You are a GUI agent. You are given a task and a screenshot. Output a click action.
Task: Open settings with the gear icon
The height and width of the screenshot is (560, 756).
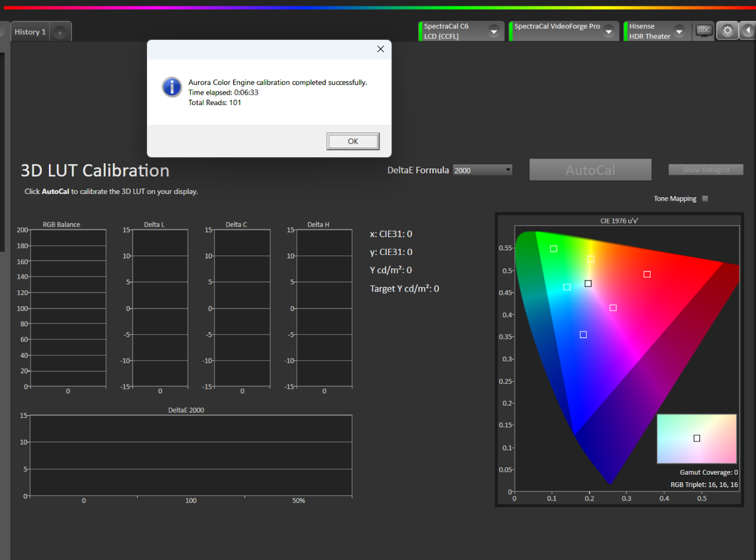coord(727,31)
